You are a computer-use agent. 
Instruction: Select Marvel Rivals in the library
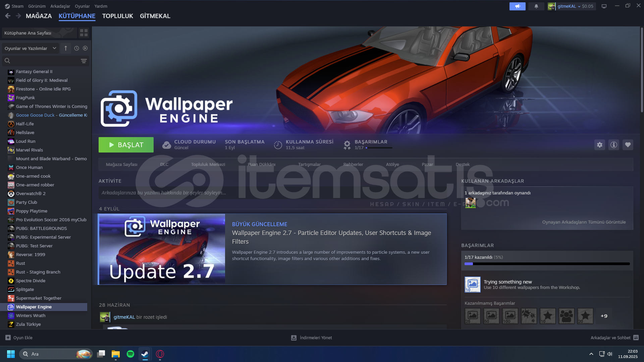(x=30, y=150)
